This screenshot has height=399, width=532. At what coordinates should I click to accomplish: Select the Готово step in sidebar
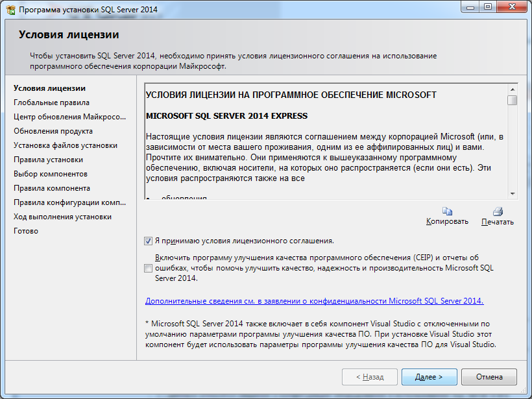(26, 231)
